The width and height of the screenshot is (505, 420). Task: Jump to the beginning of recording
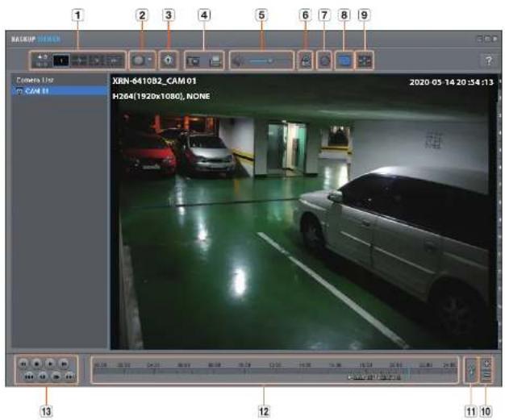tap(29, 376)
